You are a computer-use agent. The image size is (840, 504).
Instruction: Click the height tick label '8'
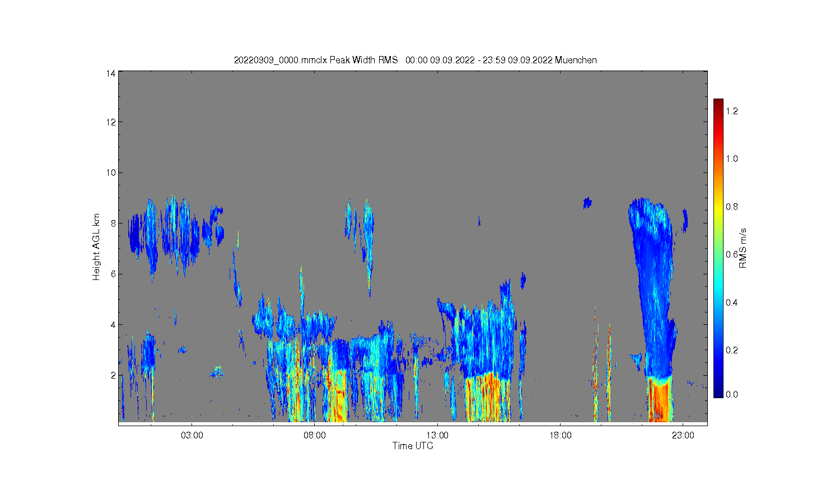(113, 223)
